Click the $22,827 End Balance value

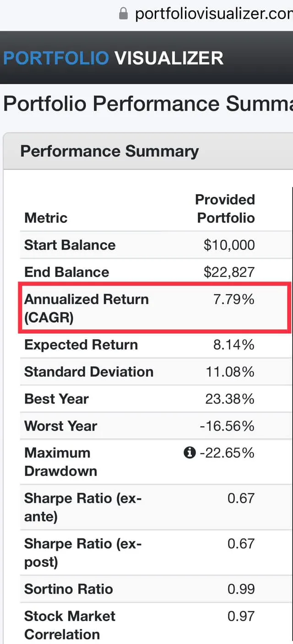coord(229,272)
